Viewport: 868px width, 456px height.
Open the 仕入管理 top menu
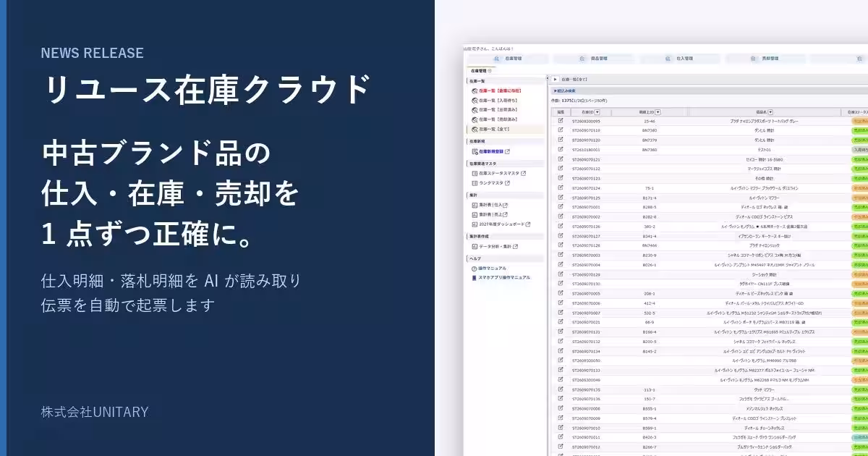[x=679, y=58]
